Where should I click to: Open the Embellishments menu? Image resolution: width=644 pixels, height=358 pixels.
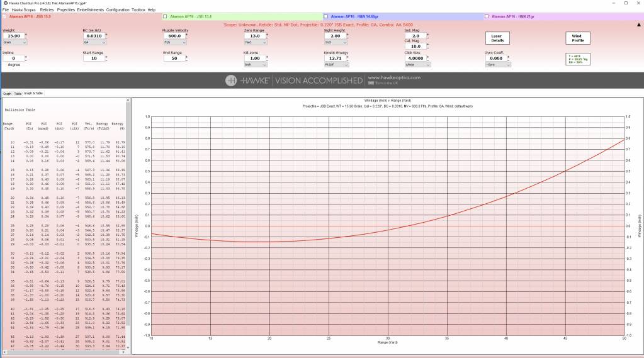[91, 9]
